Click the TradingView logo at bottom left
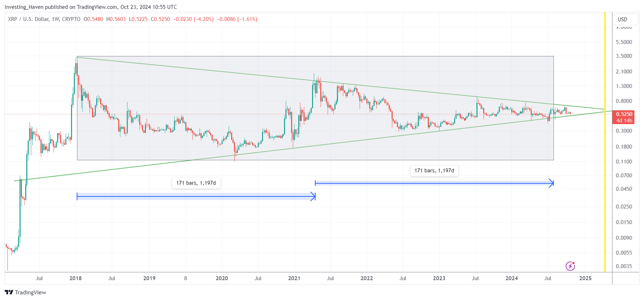This screenshot has width=644, height=300. [25, 292]
